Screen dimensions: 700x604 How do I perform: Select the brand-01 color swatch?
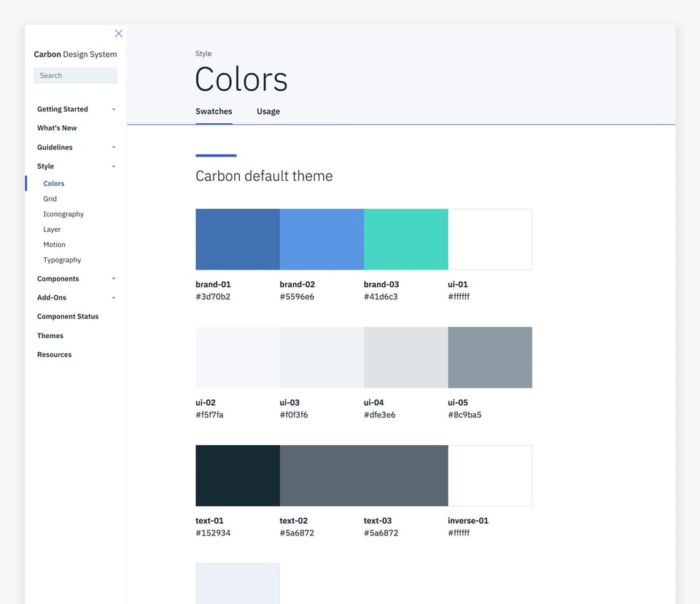pyautogui.click(x=237, y=239)
